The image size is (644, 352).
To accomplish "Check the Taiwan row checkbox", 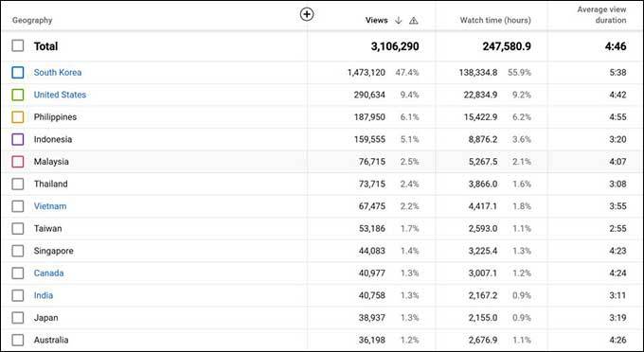I will coord(18,228).
